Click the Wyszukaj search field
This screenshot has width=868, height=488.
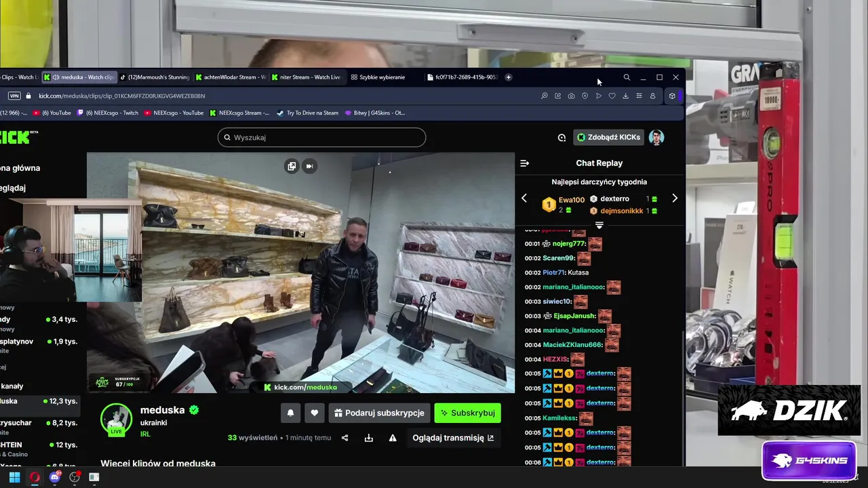pos(322,138)
